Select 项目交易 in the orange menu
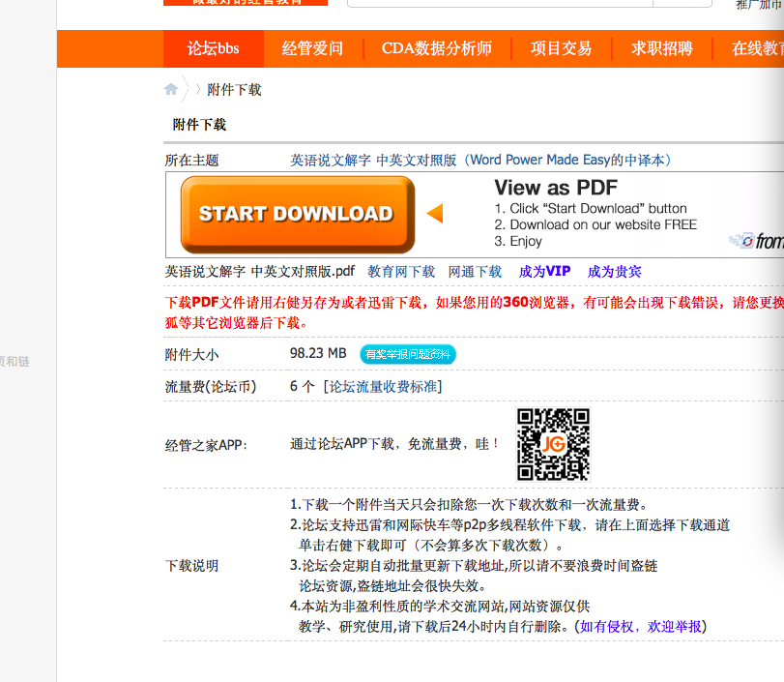This screenshot has height=682, width=784. pyautogui.click(x=561, y=48)
